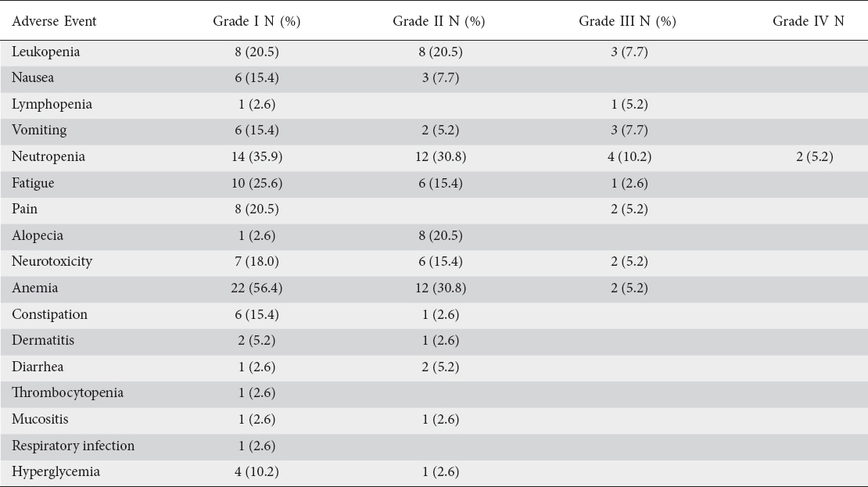Click the Constipation row label
Screen dimensions: 868x487
[49, 315]
